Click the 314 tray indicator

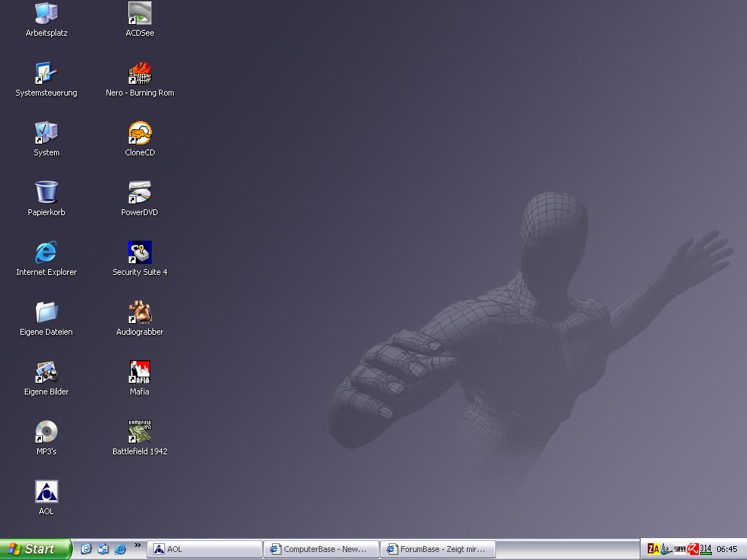[705, 550]
